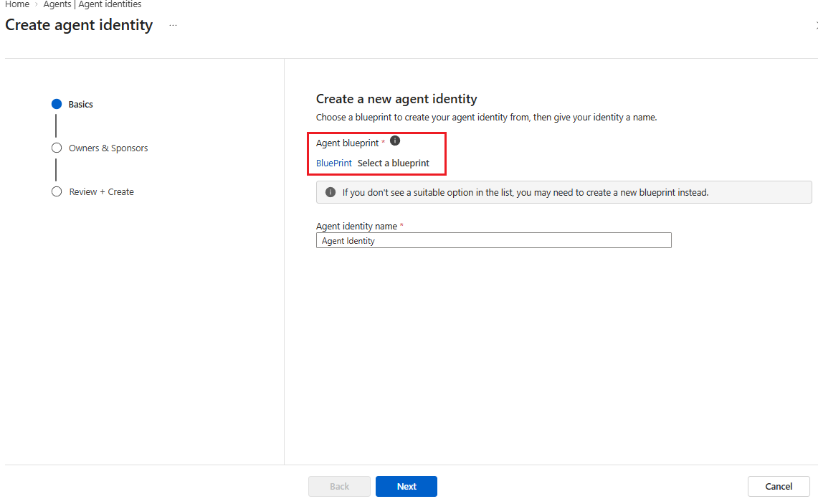Click the BluePrint link
818x504 pixels.
click(334, 163)
